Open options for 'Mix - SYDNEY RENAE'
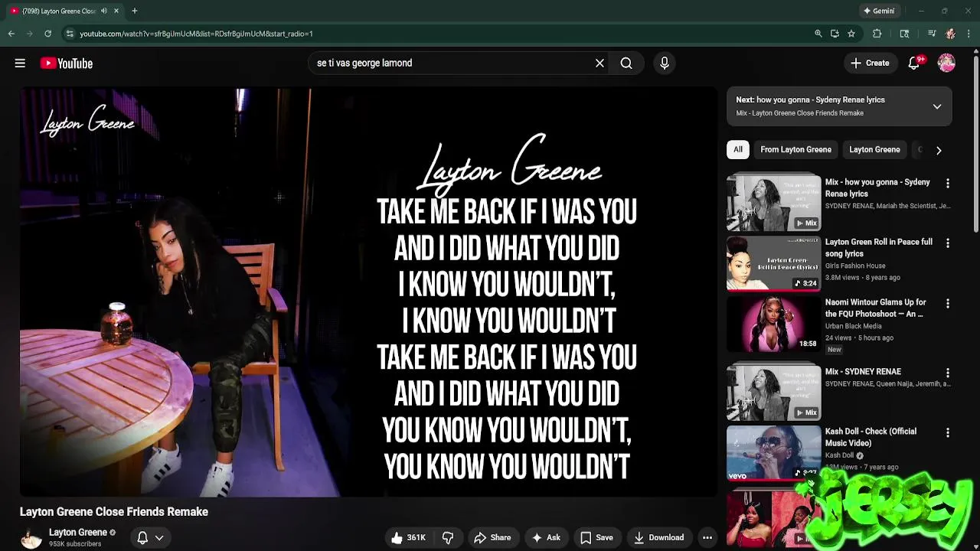The width and height of the screenshot is (980, 551). (948, 373)
